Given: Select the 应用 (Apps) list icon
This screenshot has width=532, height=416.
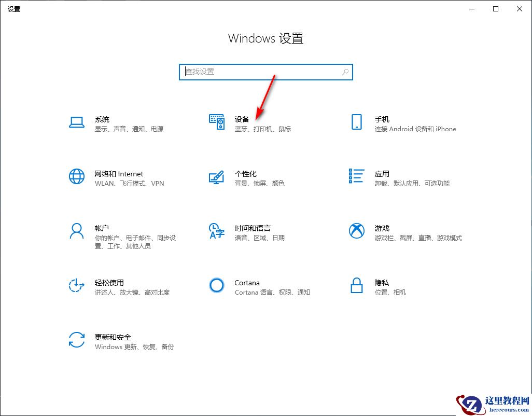Looking at the screenshot, I should tap(356, 177).
